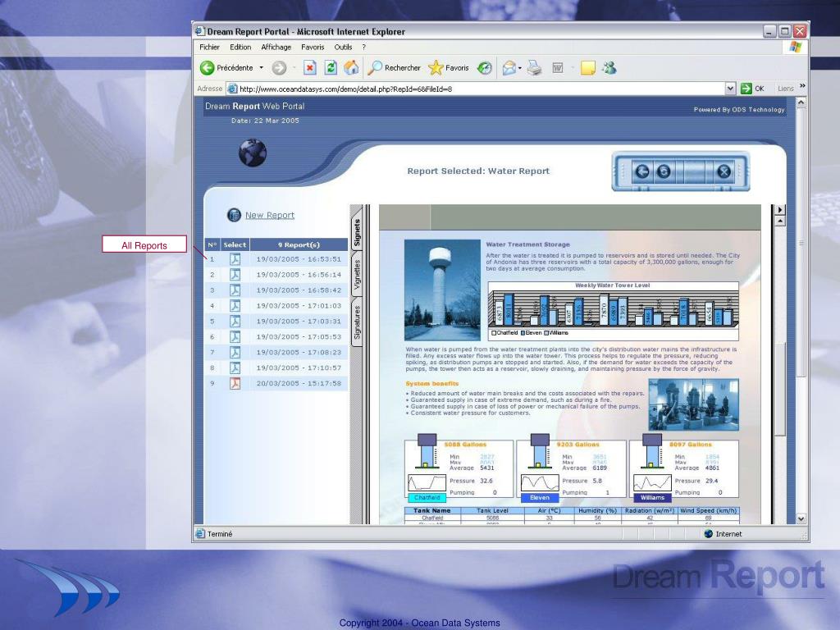Open PDF icon for report 3 at 16:58:42

[x=235, y=290]
